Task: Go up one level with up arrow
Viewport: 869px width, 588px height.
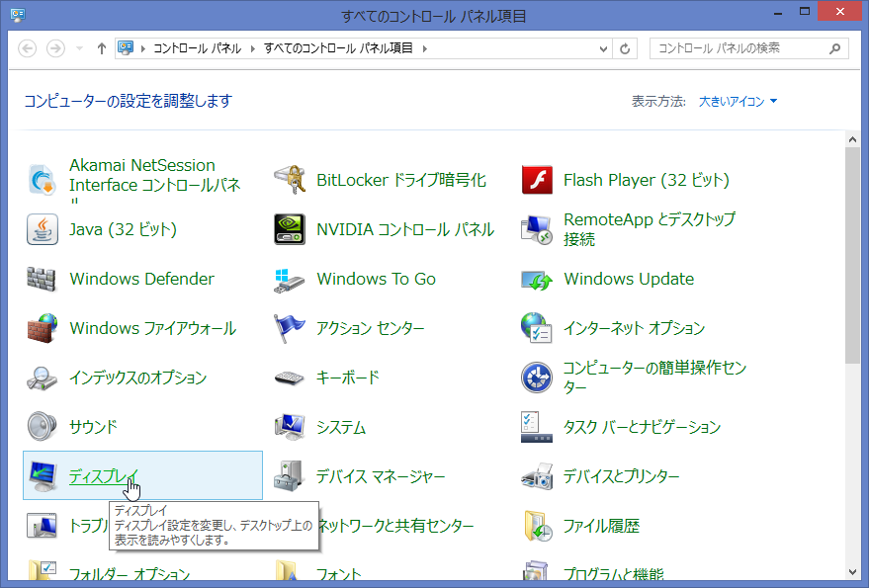Action: tap(101, 48)
